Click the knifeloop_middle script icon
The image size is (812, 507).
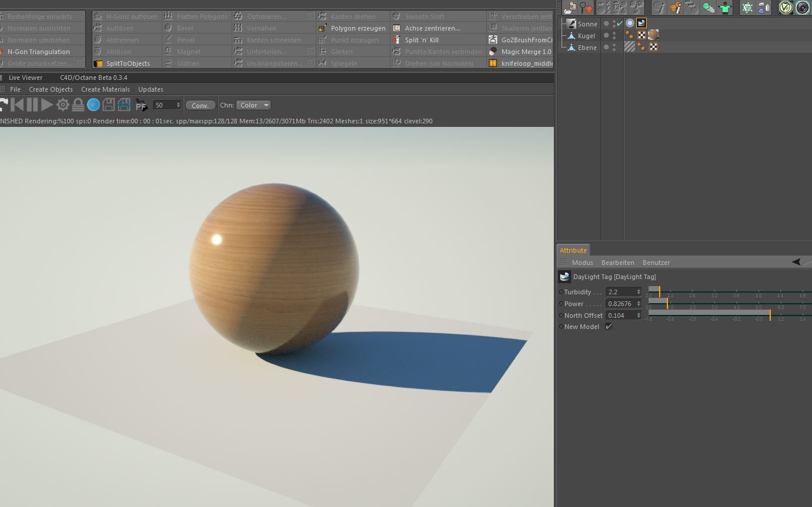493,63
